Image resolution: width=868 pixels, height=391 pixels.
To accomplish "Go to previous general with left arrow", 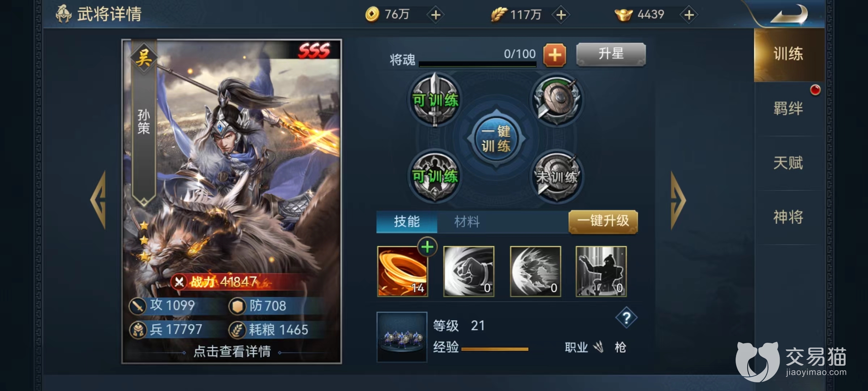I will 98,200.
